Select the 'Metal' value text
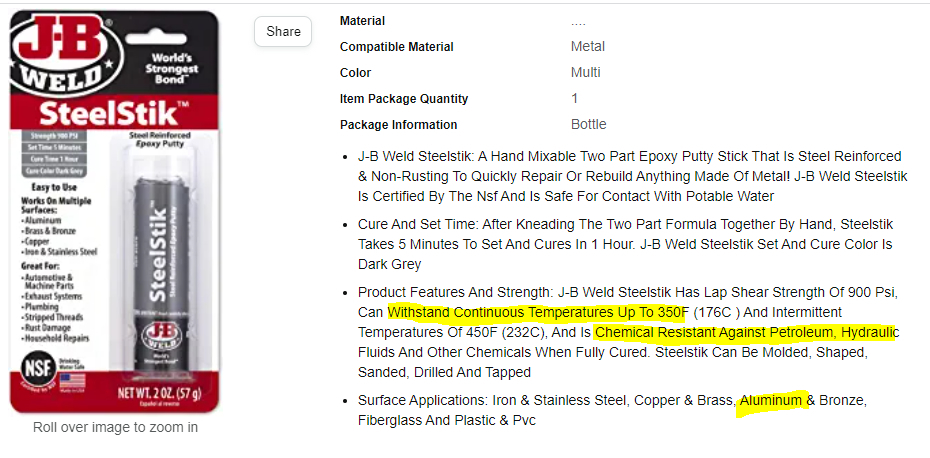Viewport: 930px width, 458px height. click(x=587, y=47)
